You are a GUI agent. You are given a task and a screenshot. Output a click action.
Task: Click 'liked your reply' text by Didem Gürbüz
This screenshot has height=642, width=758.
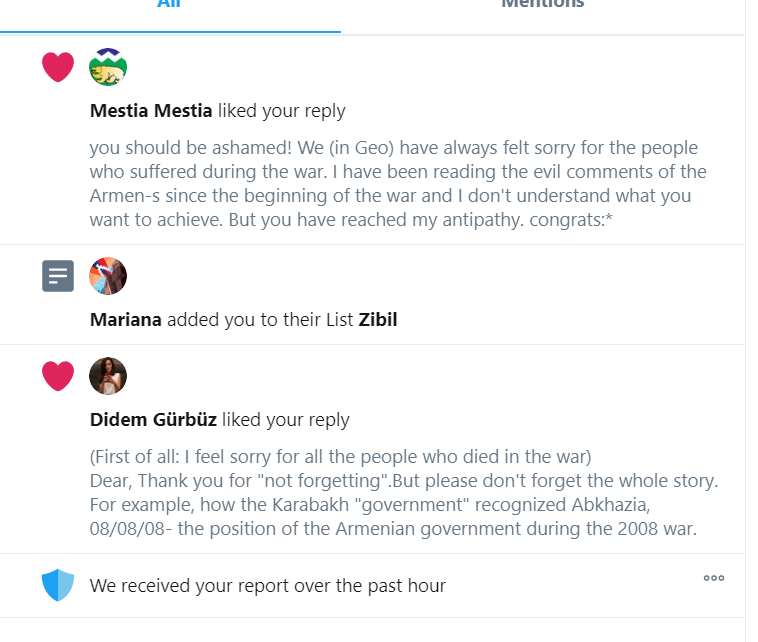(x=286, y=420)
